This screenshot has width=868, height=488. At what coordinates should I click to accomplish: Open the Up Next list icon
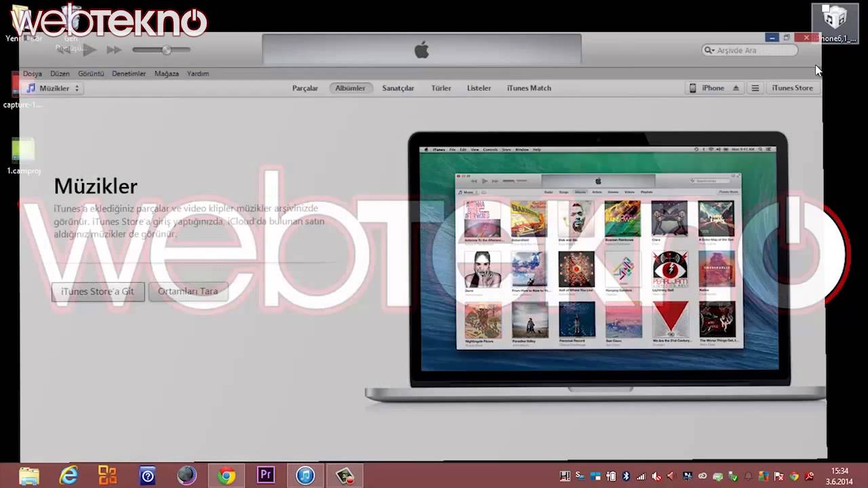point(755,88)
